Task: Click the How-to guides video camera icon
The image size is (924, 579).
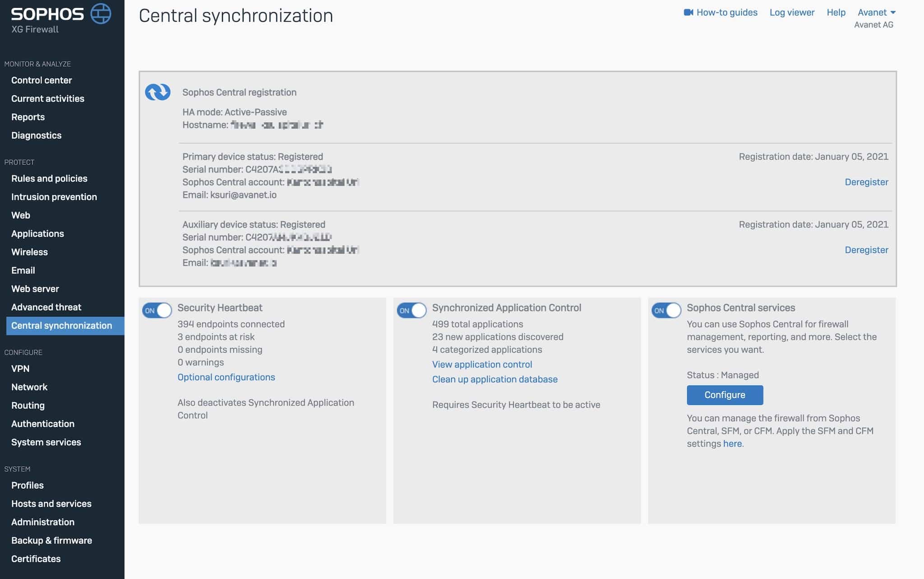Action: 688,13
